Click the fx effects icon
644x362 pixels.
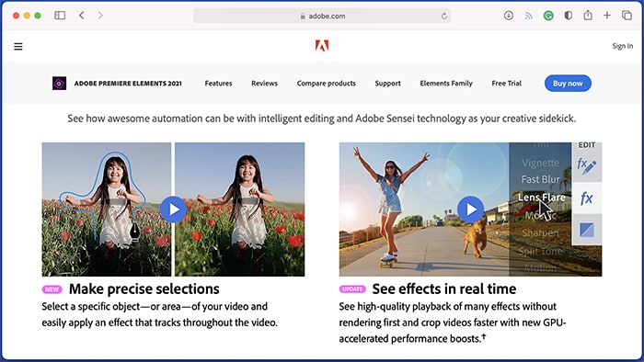[x=587, y=198]
